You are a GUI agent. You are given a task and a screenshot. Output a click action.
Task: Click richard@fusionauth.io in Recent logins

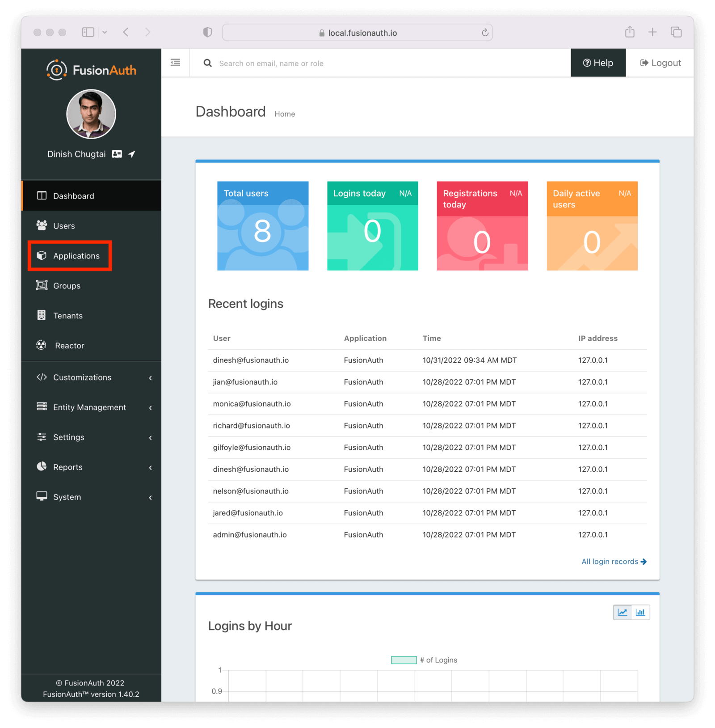pos(252,426)
